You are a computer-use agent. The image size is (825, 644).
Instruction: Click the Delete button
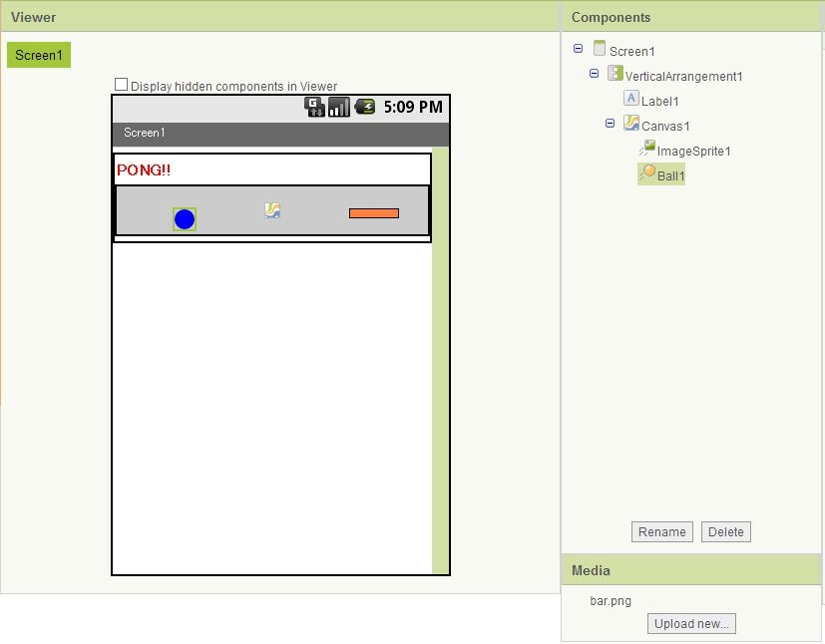tap(725, 532)
